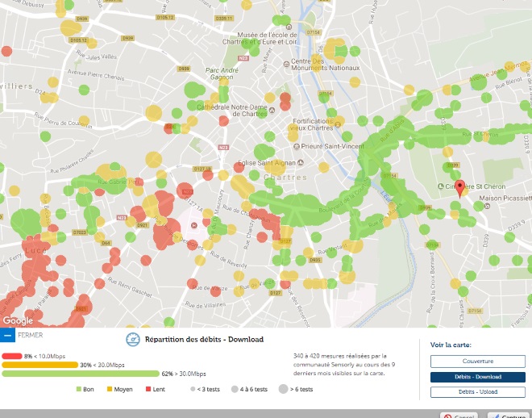
Task: Click Cathédrale Notre Dame de Chartres marker icon
Action: [x=272, y=110]
